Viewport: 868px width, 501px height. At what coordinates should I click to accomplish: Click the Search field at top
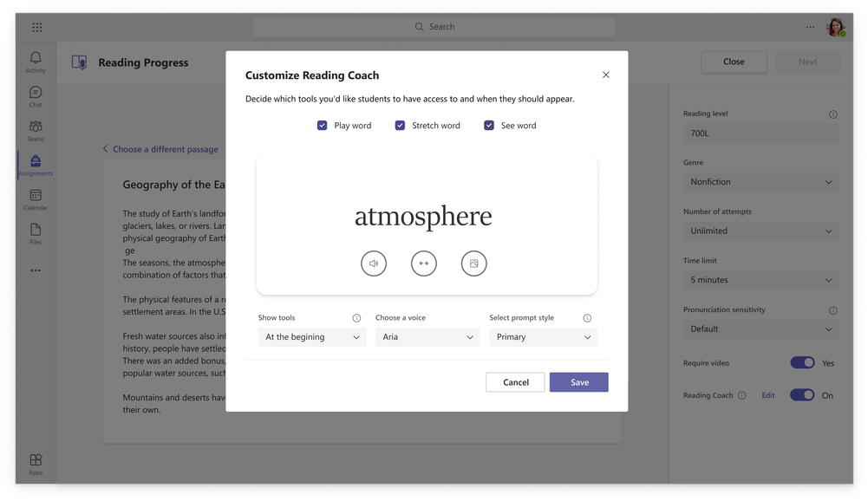434,27
